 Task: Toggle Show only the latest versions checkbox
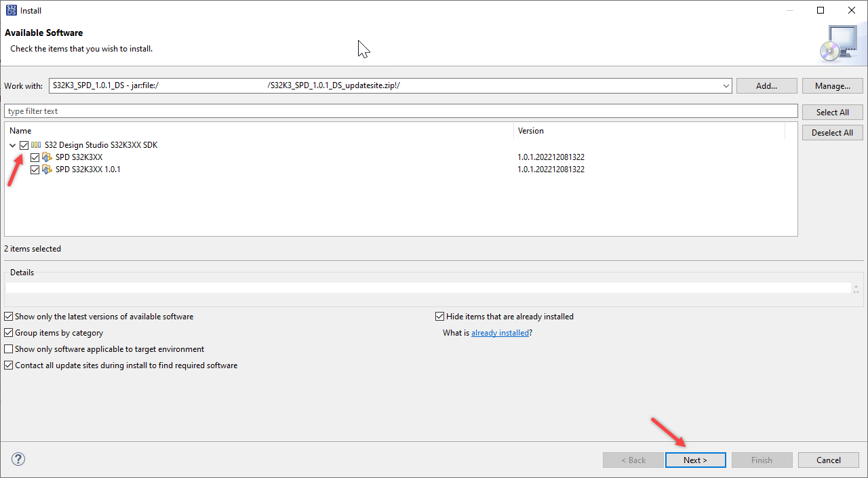(9, 317)
